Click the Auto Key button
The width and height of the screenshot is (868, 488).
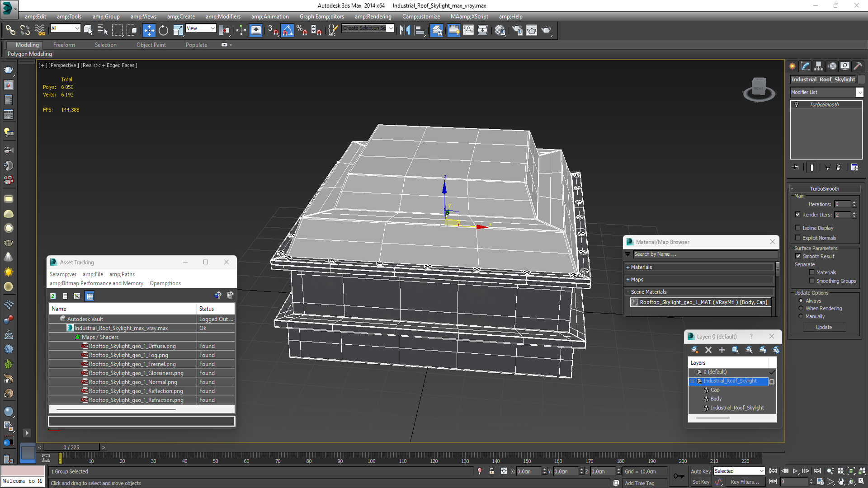pyautogui.click(x=700, y=471)
